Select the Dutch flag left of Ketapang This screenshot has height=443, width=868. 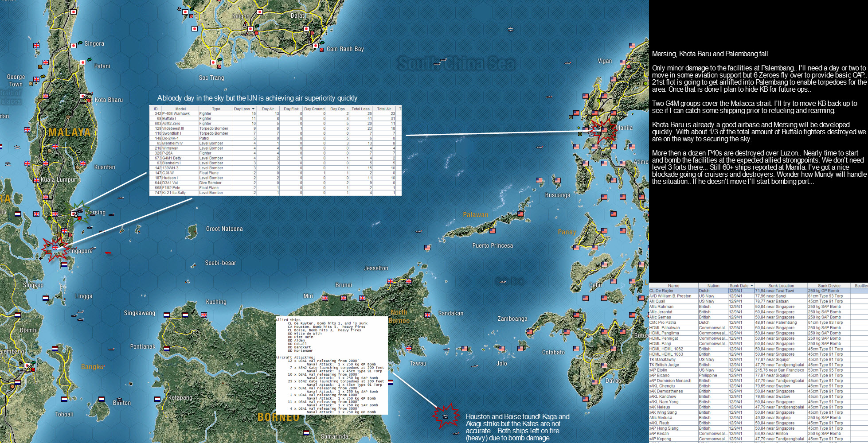point(157,399)
